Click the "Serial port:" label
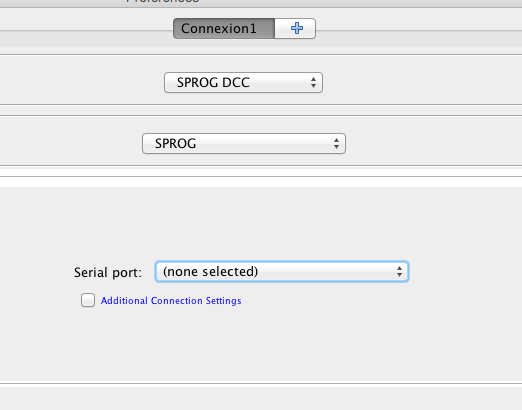Screen dimensions: 522x410 pos(108,272)
